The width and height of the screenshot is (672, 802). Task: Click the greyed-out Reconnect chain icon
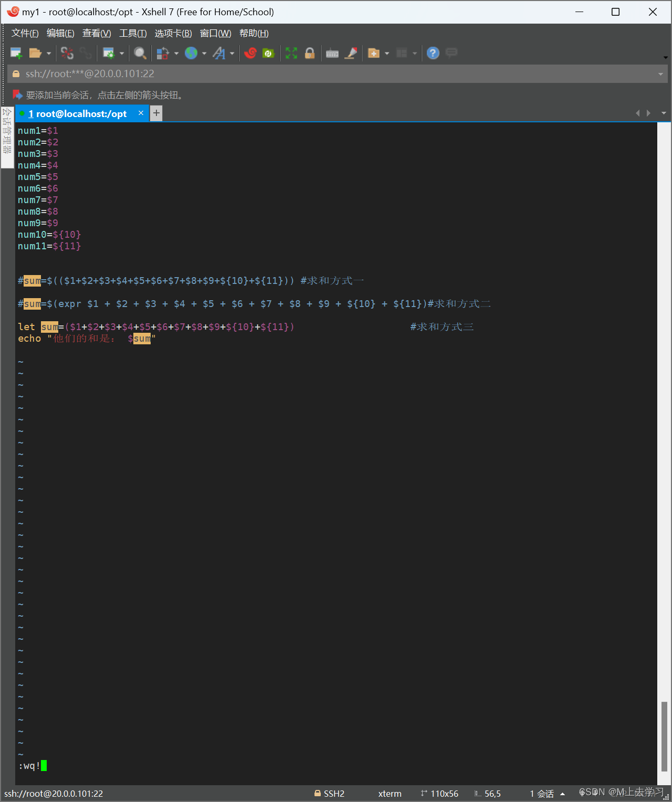click(x=86, y=53)
